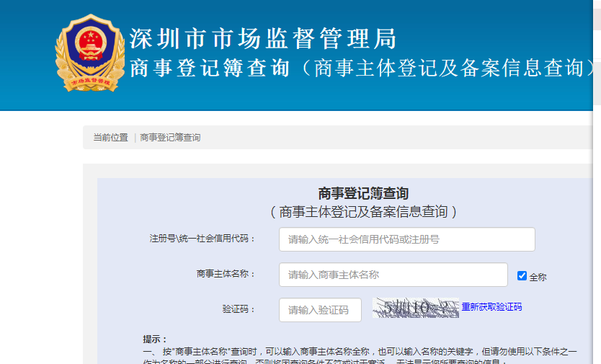The image size is (601, 364).
Task: Click the 全称 checkbox text label
Action: point(538,277)
